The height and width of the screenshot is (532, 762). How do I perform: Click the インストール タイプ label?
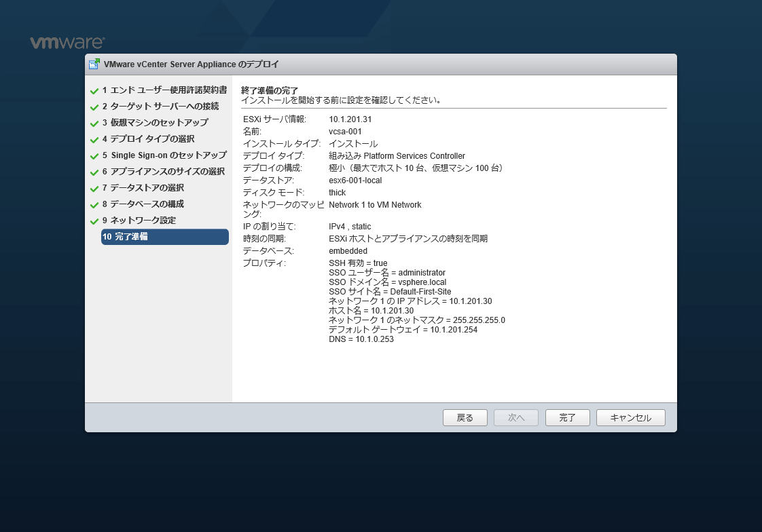coord(282,144)
